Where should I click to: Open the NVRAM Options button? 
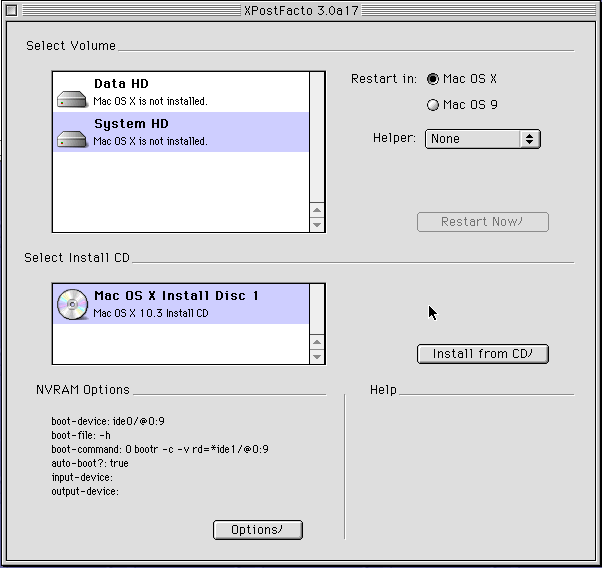click(x=258, y=530)
